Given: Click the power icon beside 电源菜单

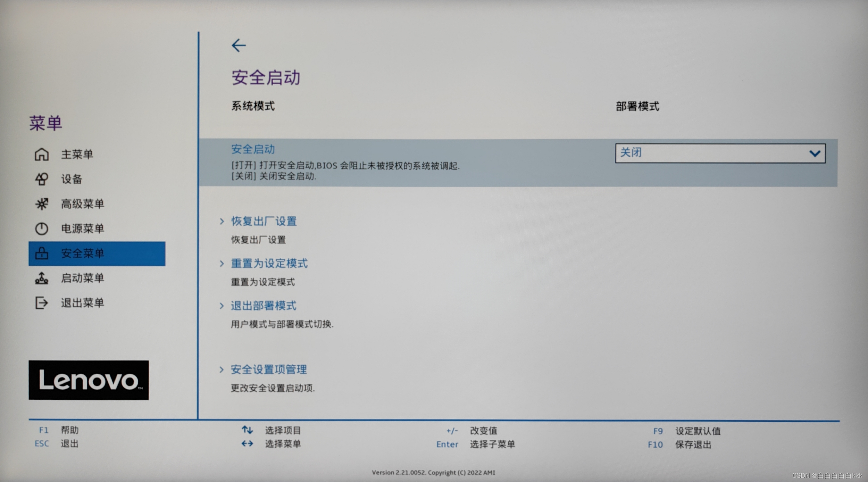Looking at the screenshot, I should tap(42, 228).
